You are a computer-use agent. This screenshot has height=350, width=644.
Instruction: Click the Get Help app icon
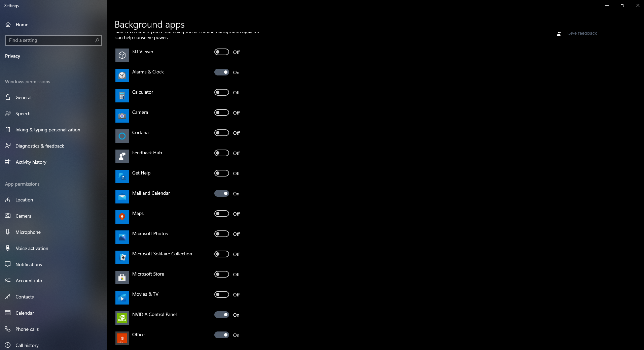click(x=122, y=177)
